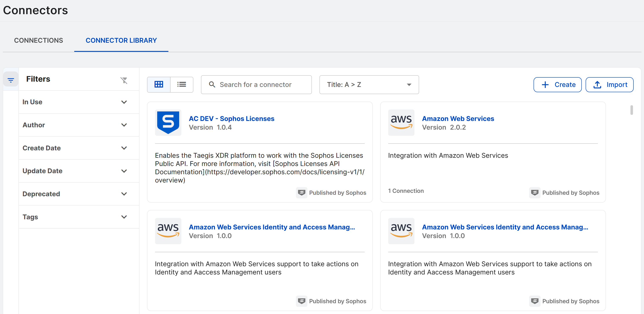Click Published by Sophos on Amazon Web Services card
The width and height of the screenshot is (644, 314).
coord(571,193)
